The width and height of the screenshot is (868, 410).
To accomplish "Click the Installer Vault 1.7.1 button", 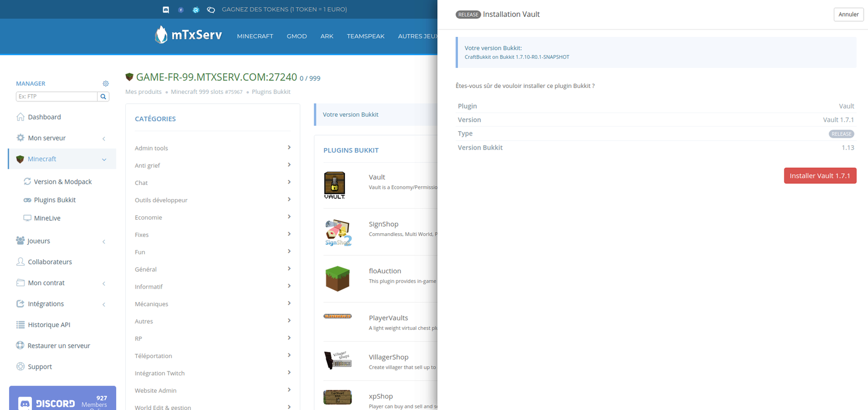I will pyautogui.click(x=820, y=176).
